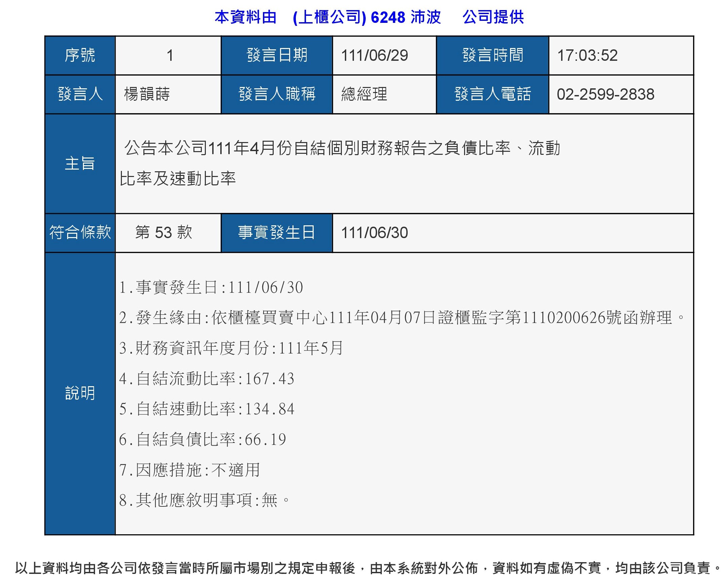The height and width of the screenshot is (588, 727).
Task: Click line '3.財務資訊年度月份:111年5月'
Action: (231, 348)
